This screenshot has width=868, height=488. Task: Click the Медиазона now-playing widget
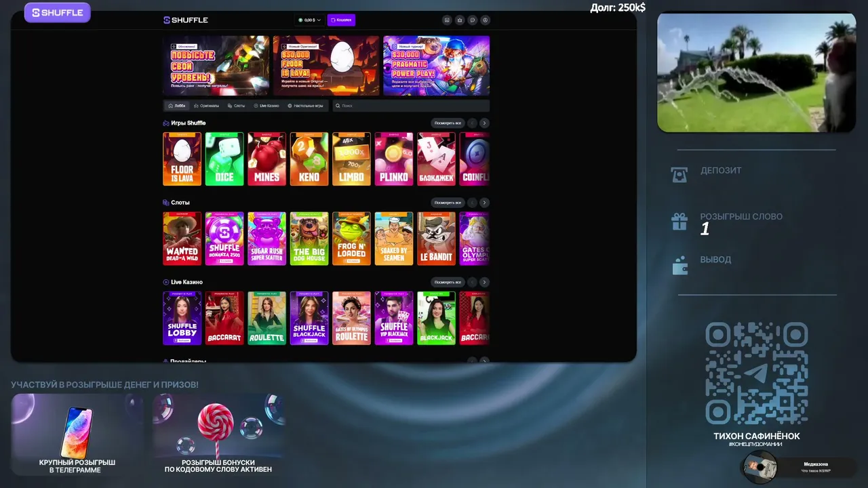799,467
